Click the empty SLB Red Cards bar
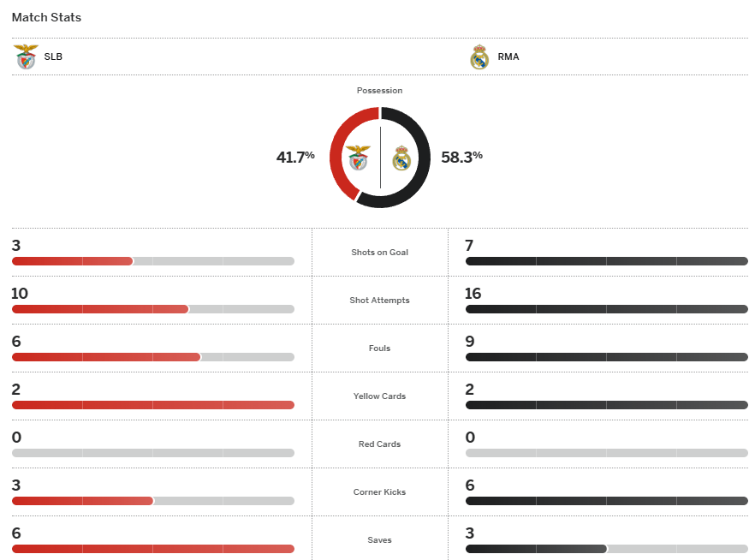The image size is (755, 560). (x=153, y=453)
